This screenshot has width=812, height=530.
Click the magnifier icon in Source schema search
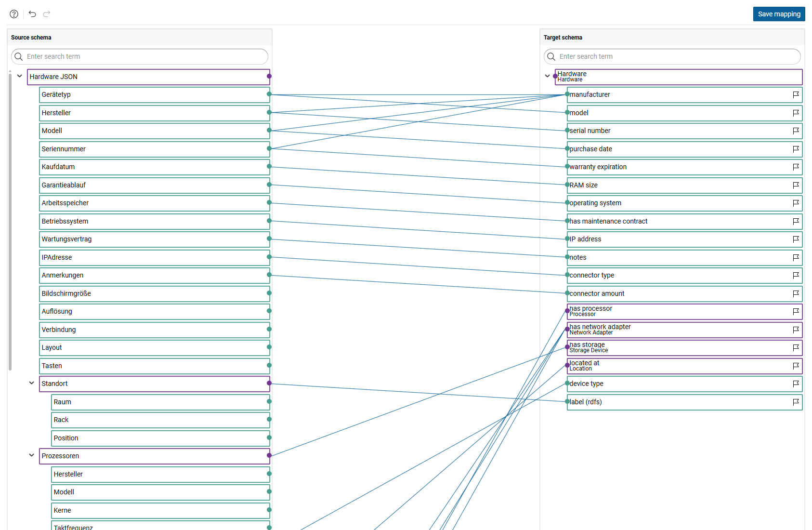[19, 56]
